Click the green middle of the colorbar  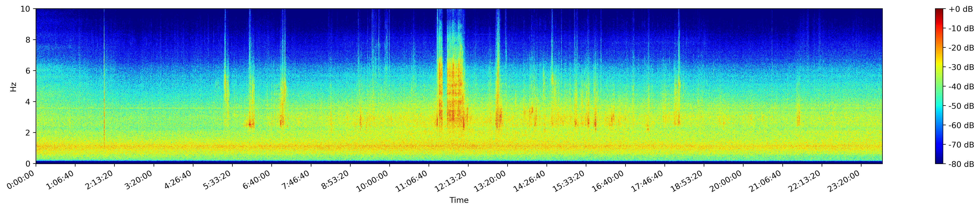point(939,86)
